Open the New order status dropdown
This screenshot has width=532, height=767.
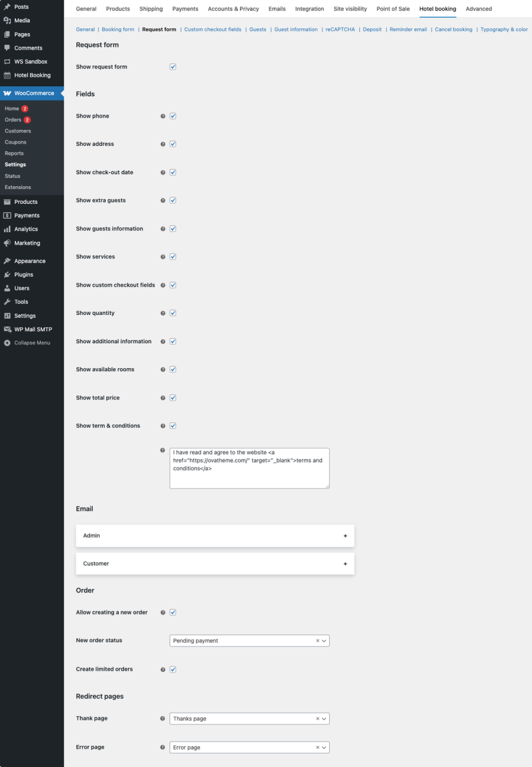coord(249,641)
